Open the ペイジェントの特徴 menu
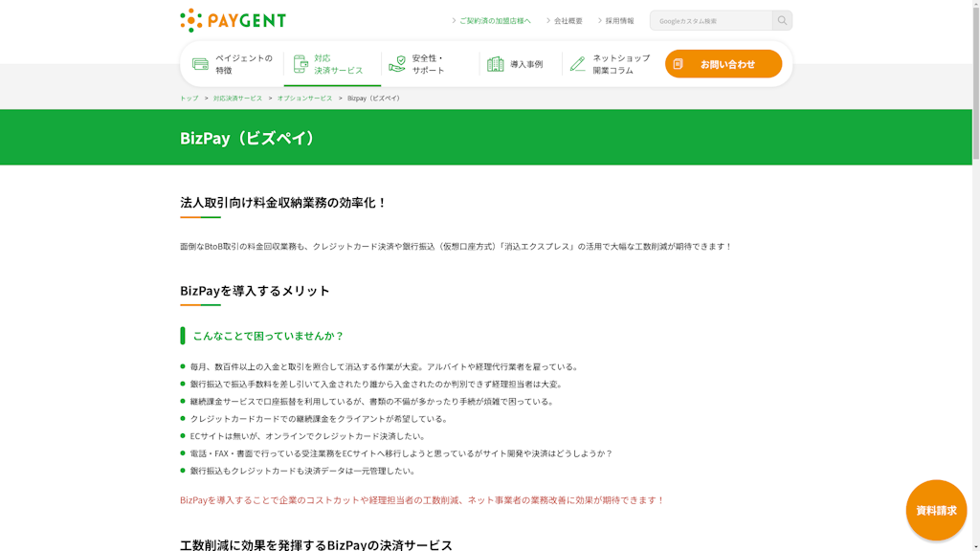The image size is (980, 551). click(243, 64)
